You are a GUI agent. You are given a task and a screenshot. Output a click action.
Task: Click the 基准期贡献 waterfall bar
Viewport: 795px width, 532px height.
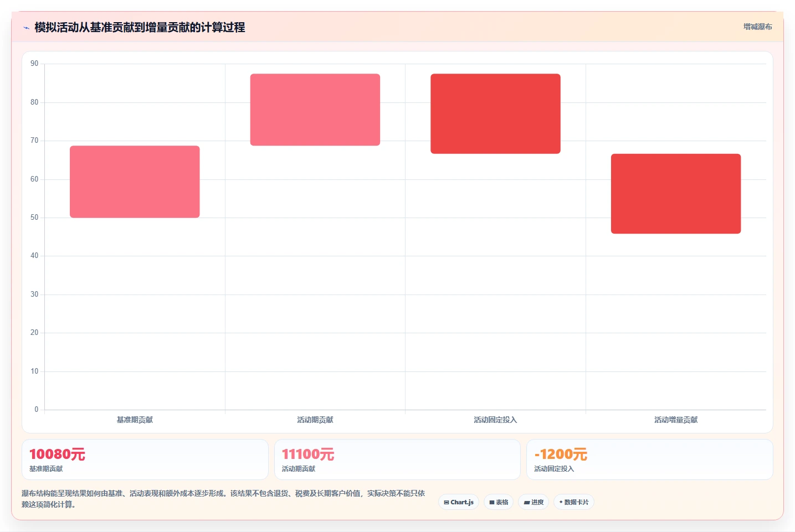[135, 182]
